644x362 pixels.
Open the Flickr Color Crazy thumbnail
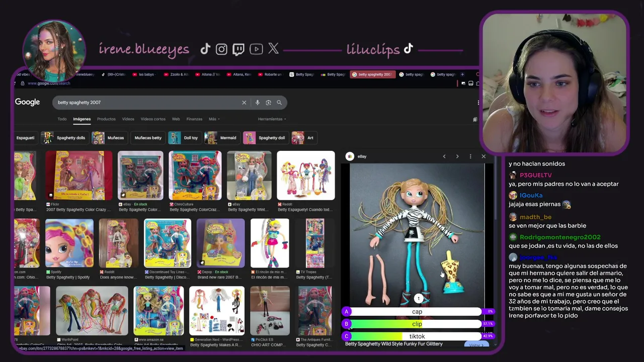(79, 175)
